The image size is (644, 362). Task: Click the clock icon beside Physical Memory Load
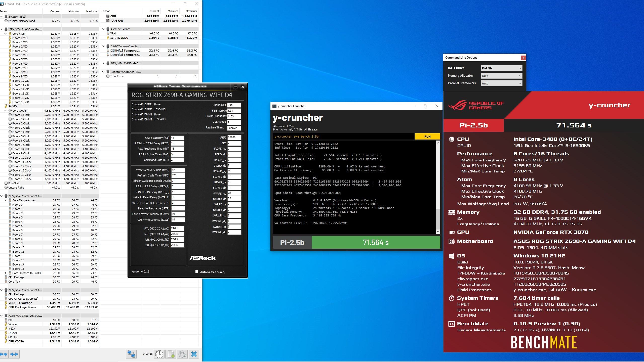coord(6,21)
